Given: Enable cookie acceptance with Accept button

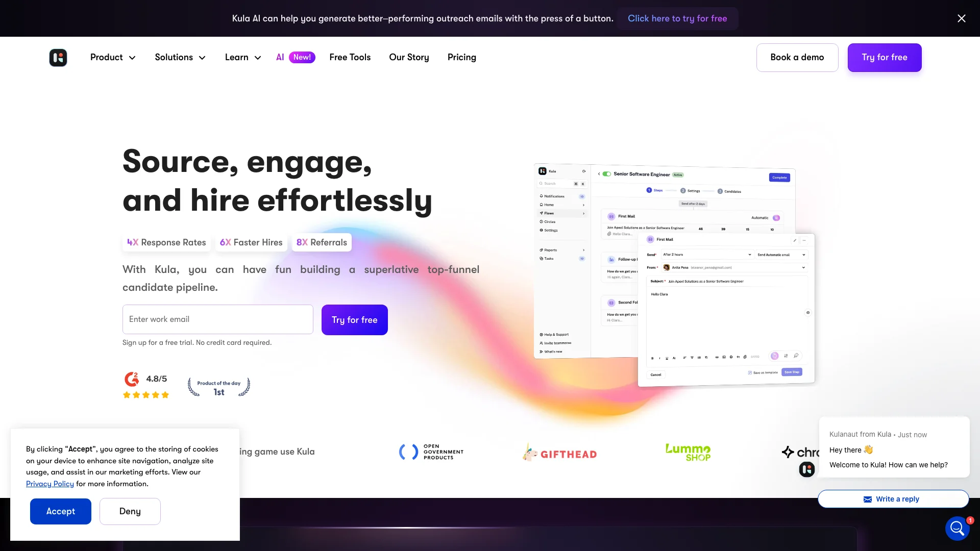Looking at the screenshot, I should tap(61, 511).
